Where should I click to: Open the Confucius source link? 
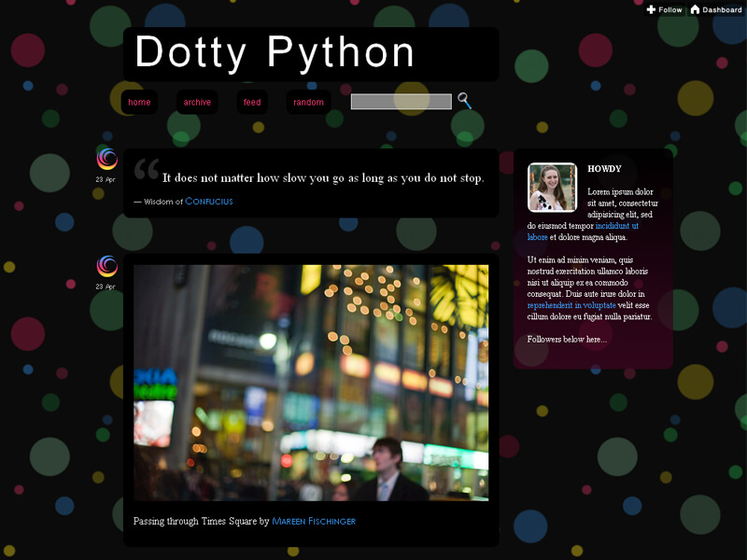coord(208,202)
